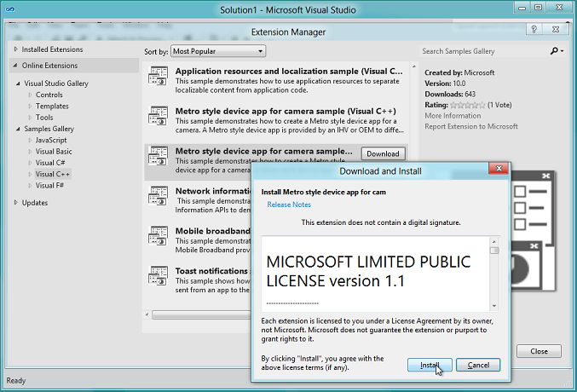Close the Download and Install dialog

click(498, 171)
